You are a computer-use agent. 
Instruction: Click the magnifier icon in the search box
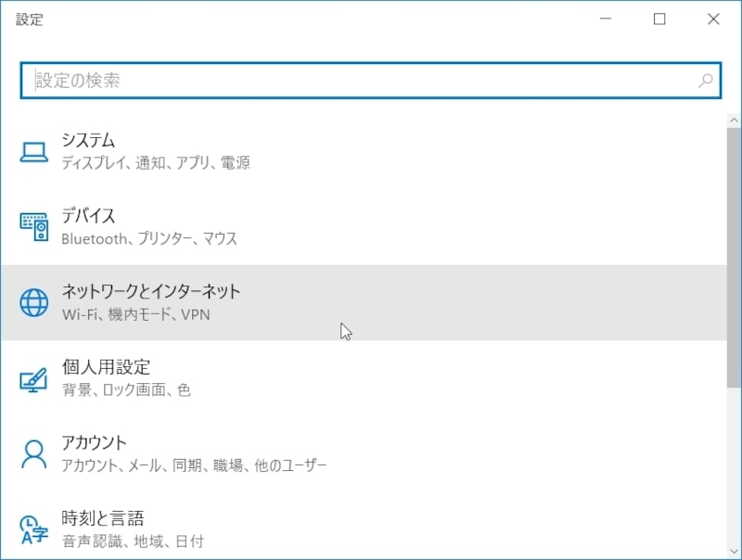[705, 81]
